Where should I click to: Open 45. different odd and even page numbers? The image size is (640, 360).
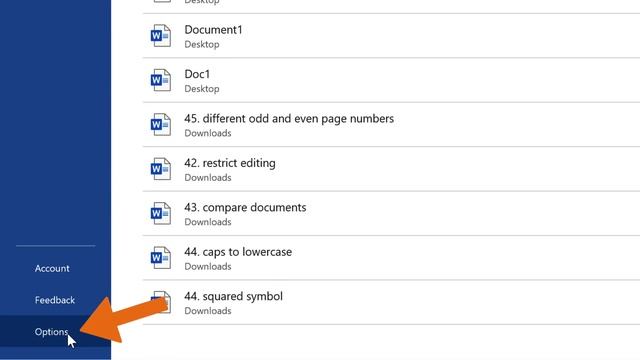(x=289, y=119)
